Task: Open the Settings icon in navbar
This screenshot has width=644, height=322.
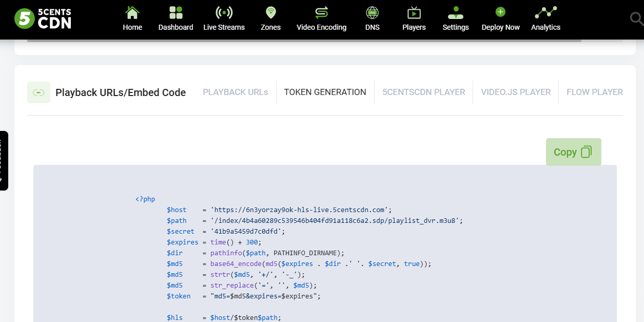Action: point(456,12)
